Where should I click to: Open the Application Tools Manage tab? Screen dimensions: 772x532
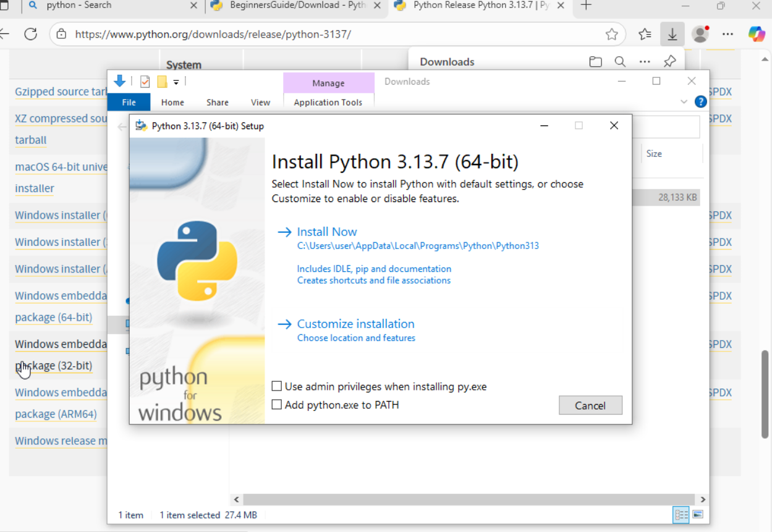pos(328,83)
